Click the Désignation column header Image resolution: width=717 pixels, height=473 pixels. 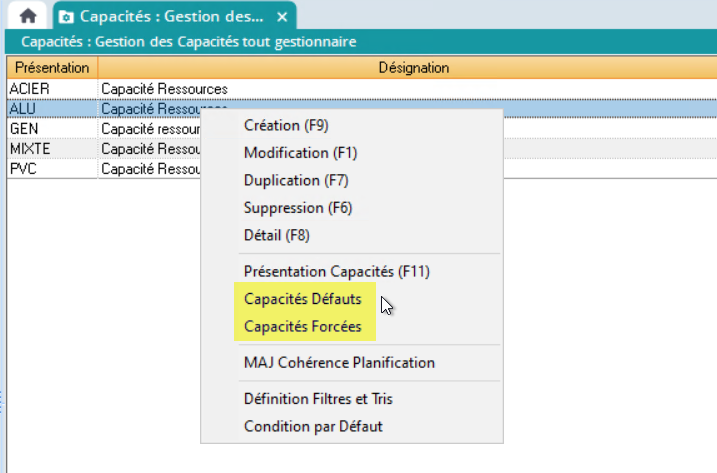(x=413, y=67)
